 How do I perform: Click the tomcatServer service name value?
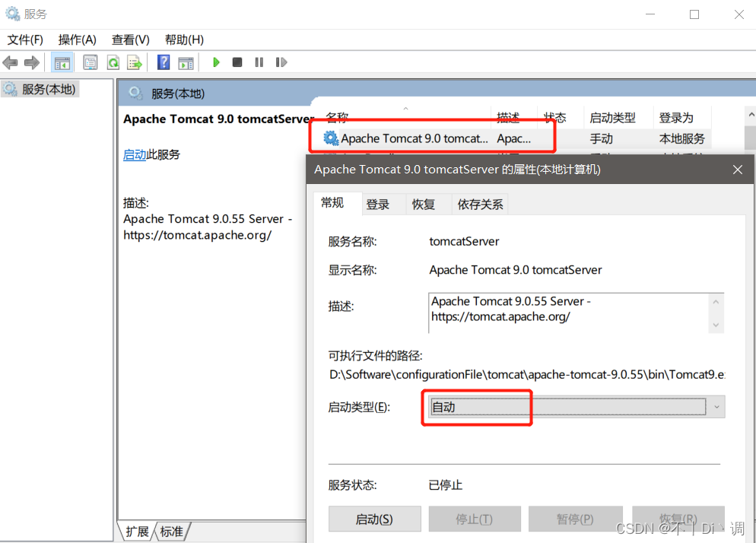click(464, 241)
